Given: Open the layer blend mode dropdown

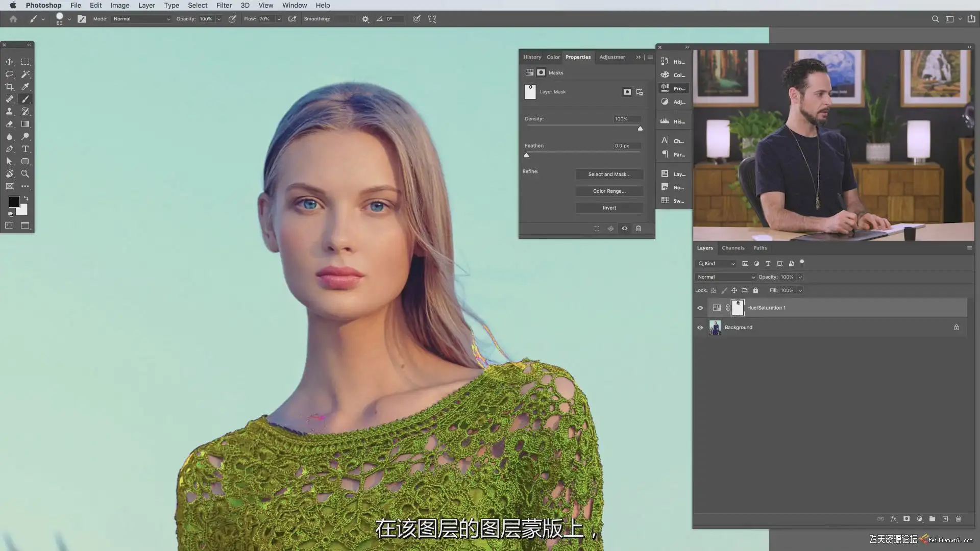Looking at the screenshot, I should (725, 277).
